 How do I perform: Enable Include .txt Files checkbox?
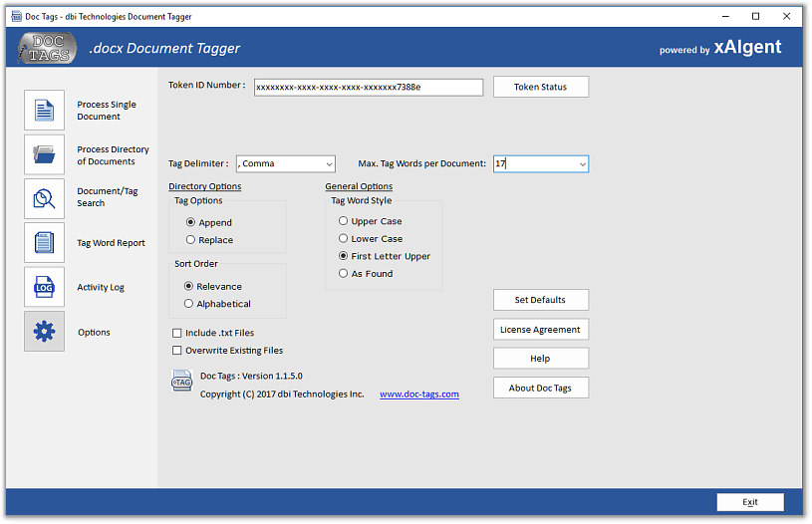177,333
